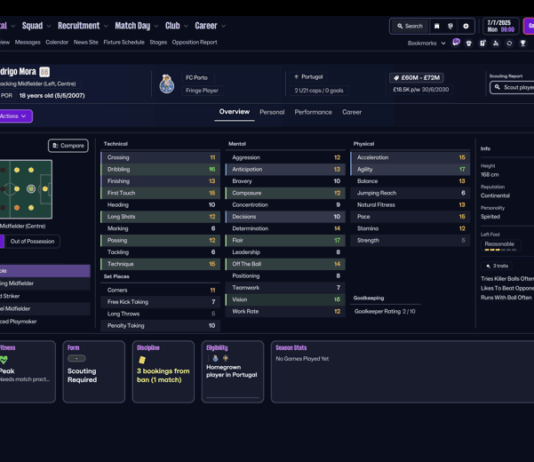Click the date and time display 7/7/2025
The width and height of the screenshot is (534, 462).
(501, 26)
